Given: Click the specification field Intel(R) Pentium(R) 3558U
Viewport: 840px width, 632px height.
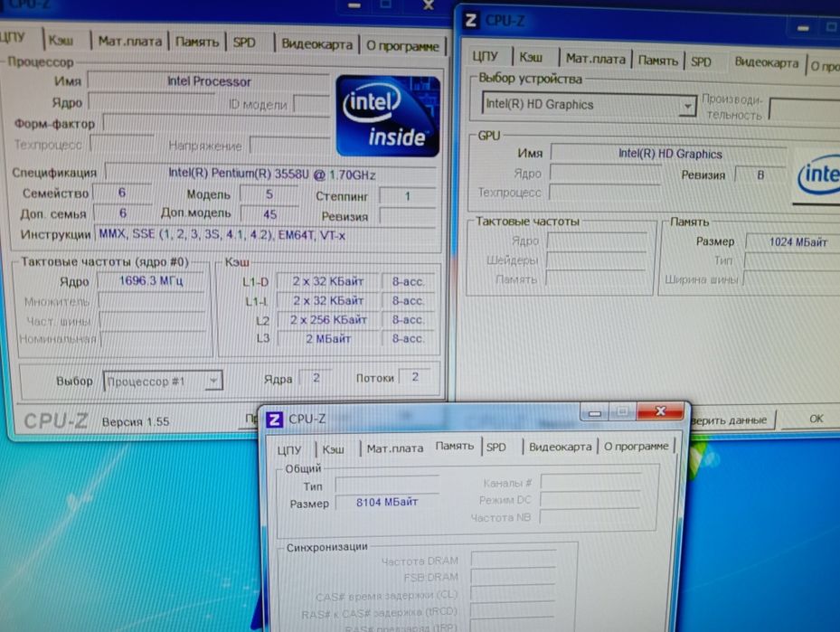Looking at the screenshot, I should (x=271, y=175).
